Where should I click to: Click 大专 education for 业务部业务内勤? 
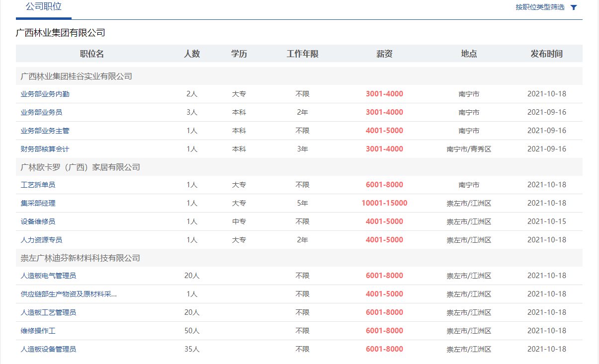[239, 94]
